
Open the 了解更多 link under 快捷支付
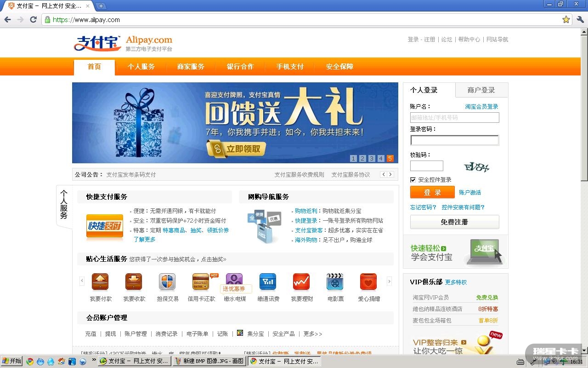tap(144, 240)
